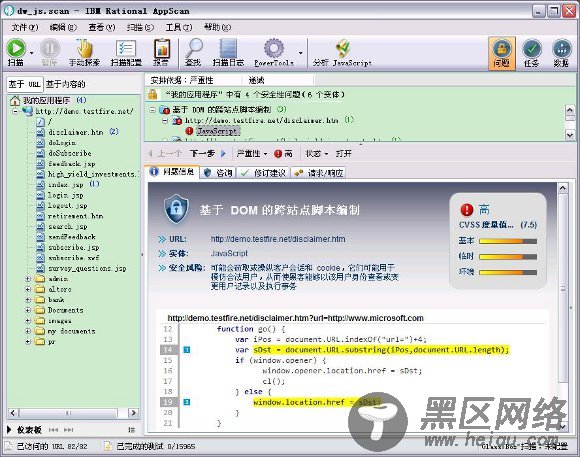Viewport: 580px width, 457px height.
Task: Switch to the Data view button
Action: click(x=562, y=53)
